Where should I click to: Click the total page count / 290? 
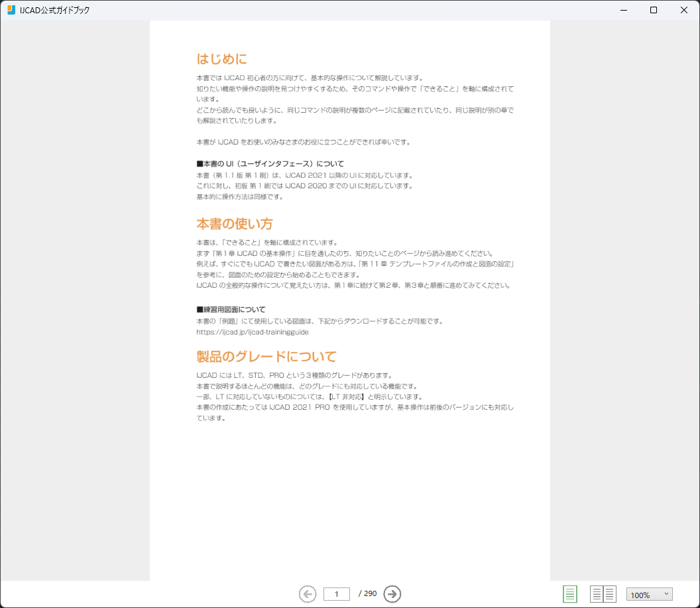pos(367,593)
